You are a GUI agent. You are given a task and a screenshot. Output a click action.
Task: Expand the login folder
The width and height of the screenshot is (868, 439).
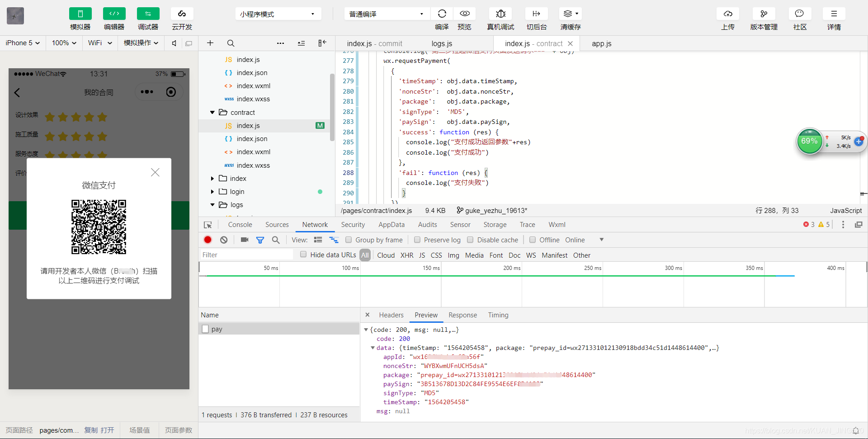pyautogui.click(x=212, y=192)
